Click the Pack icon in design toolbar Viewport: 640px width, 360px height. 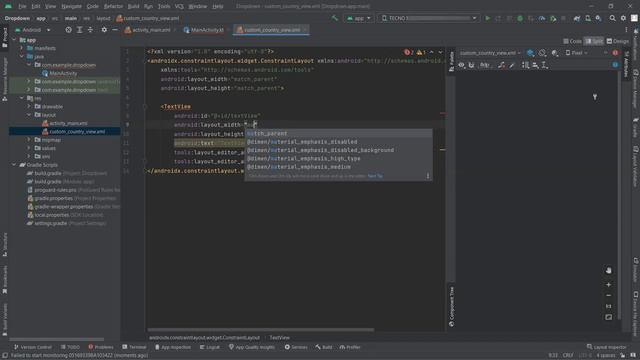[x=525, y=65]
